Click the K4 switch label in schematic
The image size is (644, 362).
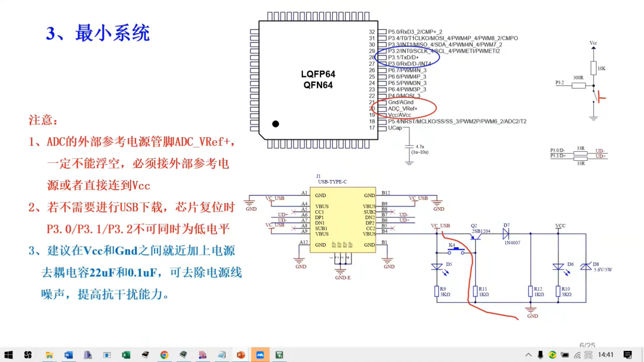pos(452,245)
